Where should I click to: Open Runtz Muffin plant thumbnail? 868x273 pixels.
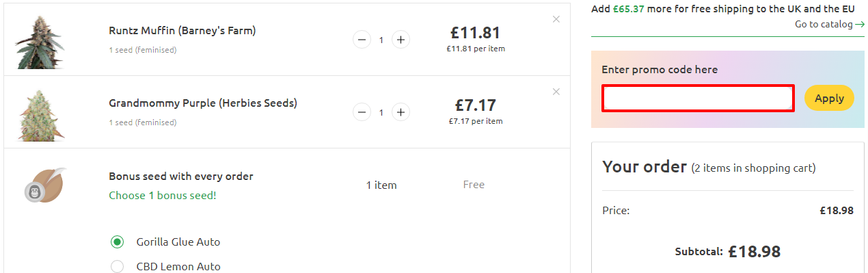tap(38, 42)
